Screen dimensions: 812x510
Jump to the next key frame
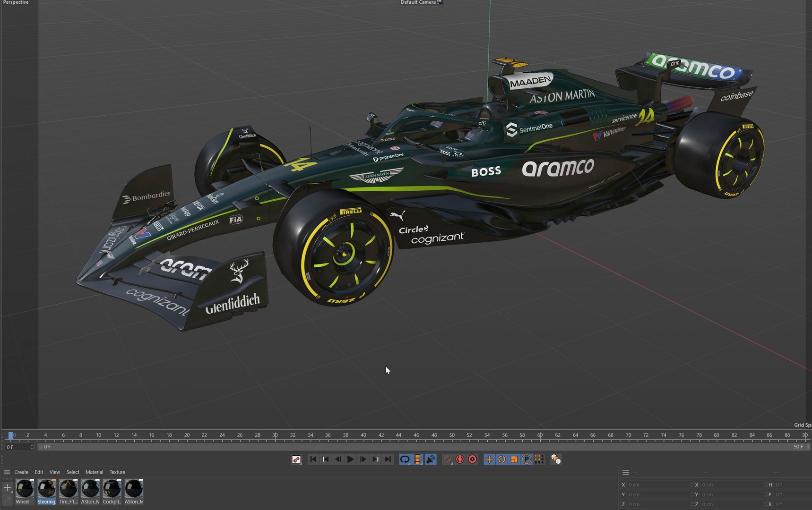coord(375,459)
